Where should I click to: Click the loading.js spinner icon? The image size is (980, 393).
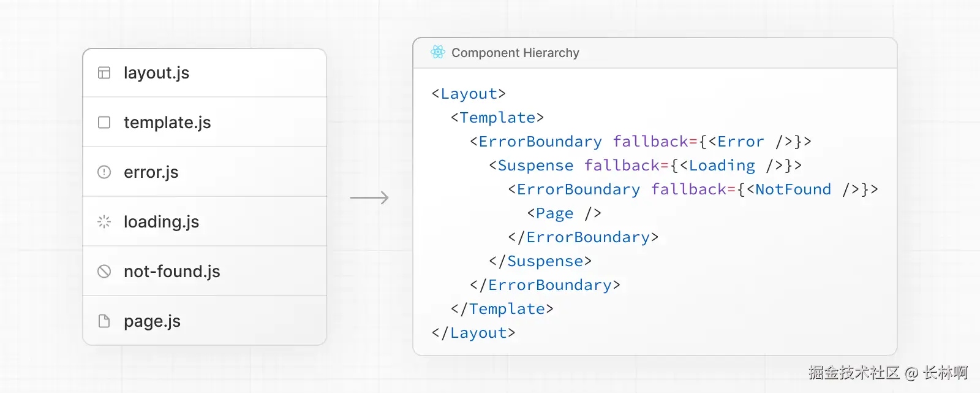tap(104, 222)
